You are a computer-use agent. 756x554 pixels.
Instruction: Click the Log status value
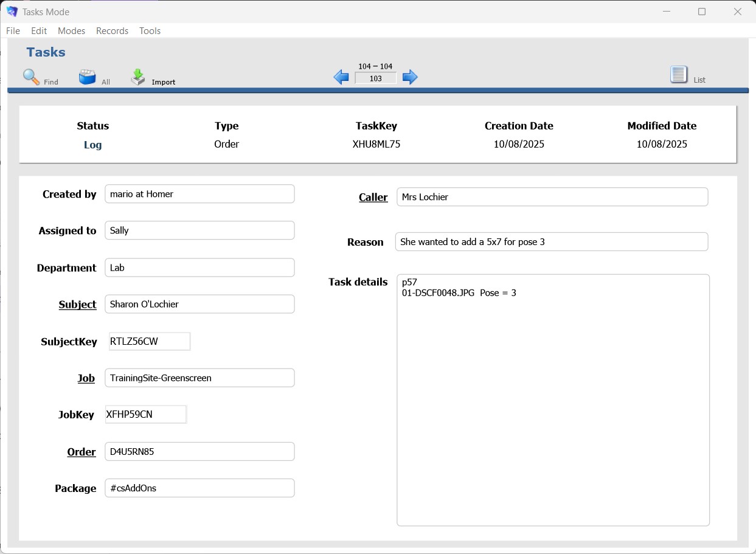click(x=92, y=145)
